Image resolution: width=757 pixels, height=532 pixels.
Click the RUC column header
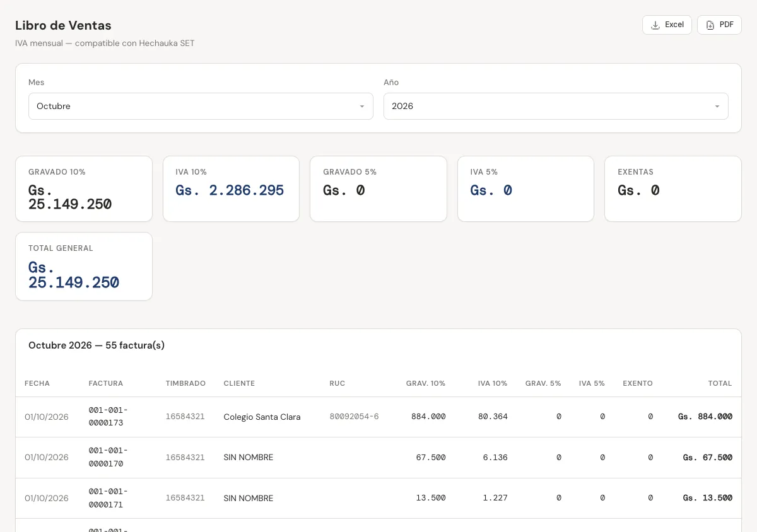337,383
